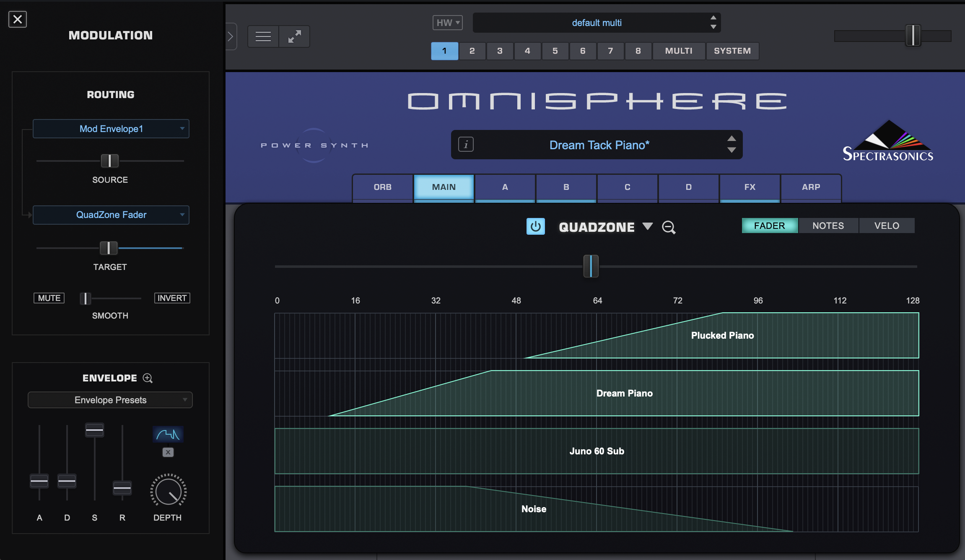Close the Modulation panel
The image size is (965, 560).
coord(18,19)
